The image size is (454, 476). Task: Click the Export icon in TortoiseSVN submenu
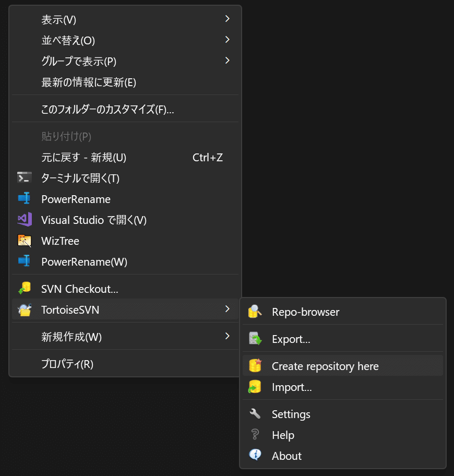click(255, 339)
